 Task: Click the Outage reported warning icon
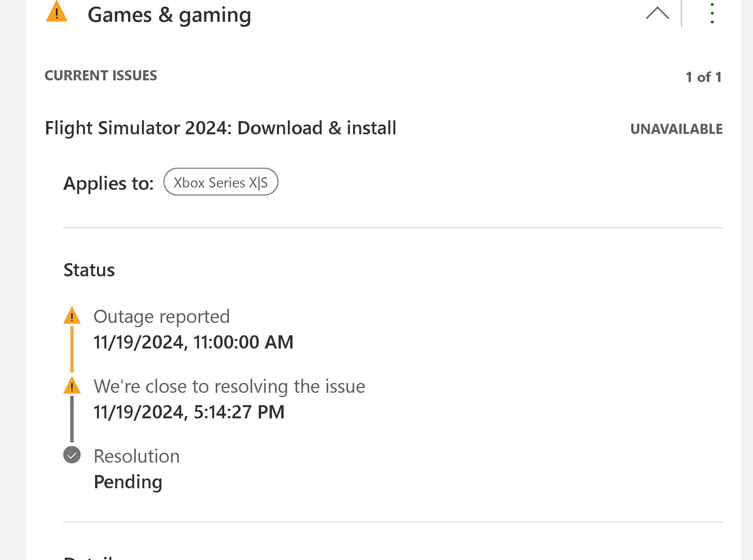(72, 316)
